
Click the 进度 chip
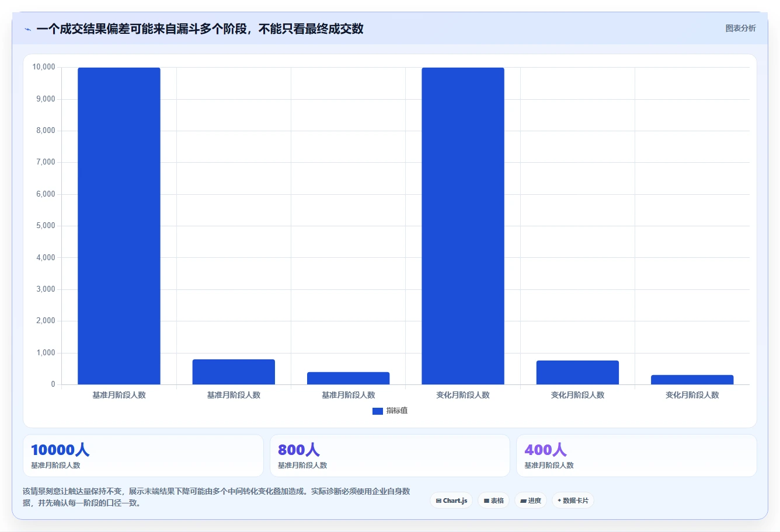[x=531, y=501]
